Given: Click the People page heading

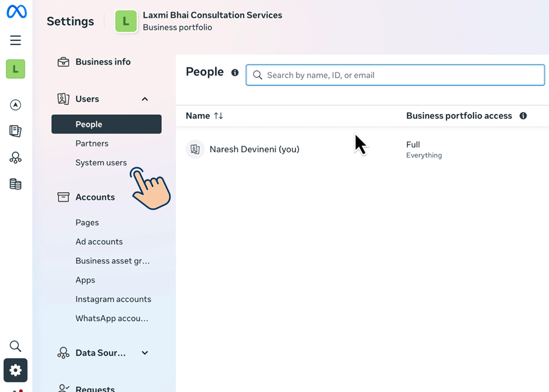Looking at the screenshot, I should [x=205, y=72].
